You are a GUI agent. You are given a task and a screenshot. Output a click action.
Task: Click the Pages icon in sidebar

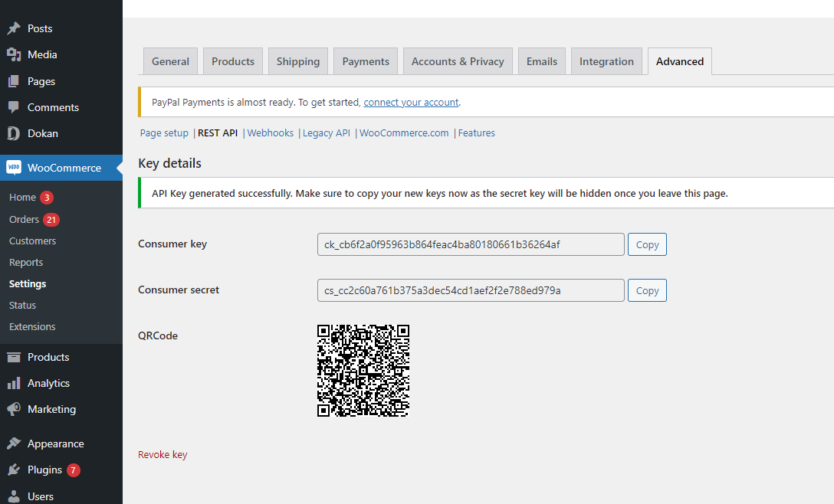click(x=14, y=81)
